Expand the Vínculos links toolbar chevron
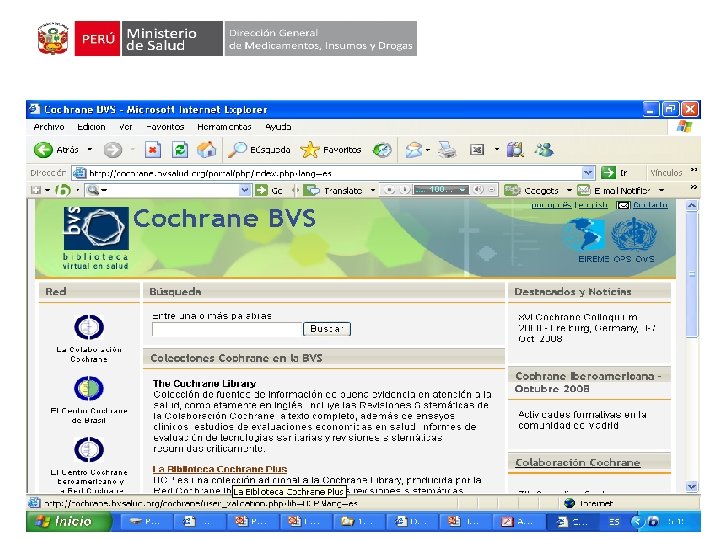Image resolution: width=720 pixels, height=540 pixels. [694, 169]
